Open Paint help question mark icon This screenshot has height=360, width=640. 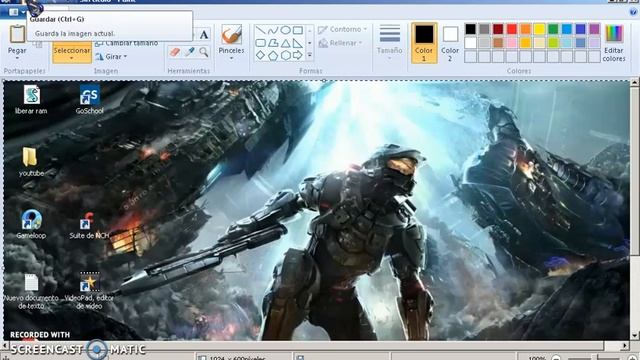633,12
